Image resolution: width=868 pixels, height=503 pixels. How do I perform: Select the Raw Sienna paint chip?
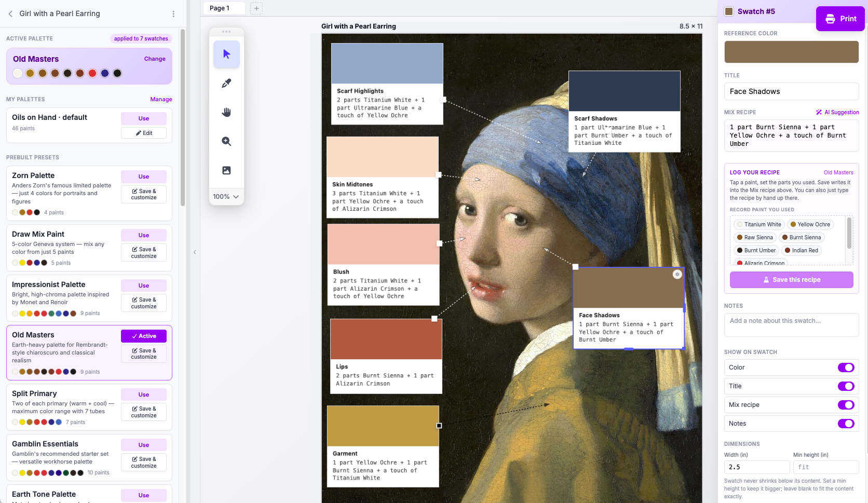755,237
